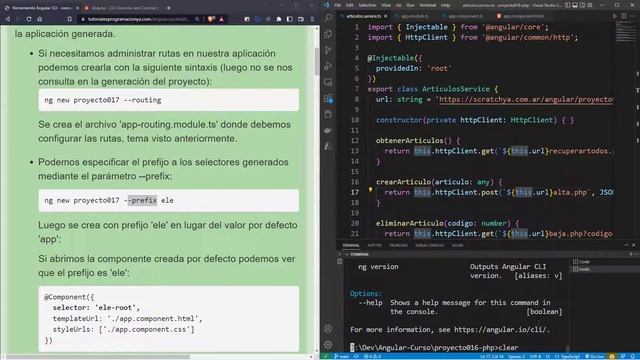This screenshot has height=360, width=640.
Task: Open Run and Debug view
Action: [x=328, y=66]
